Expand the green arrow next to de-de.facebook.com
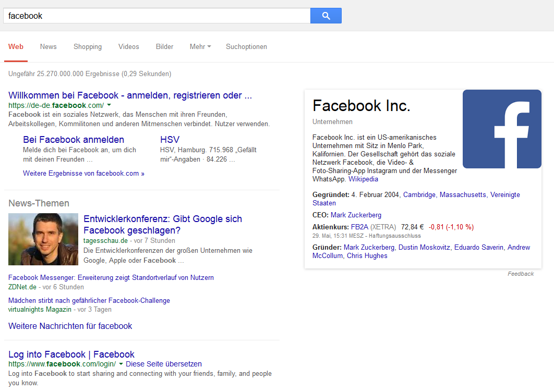 110,104
